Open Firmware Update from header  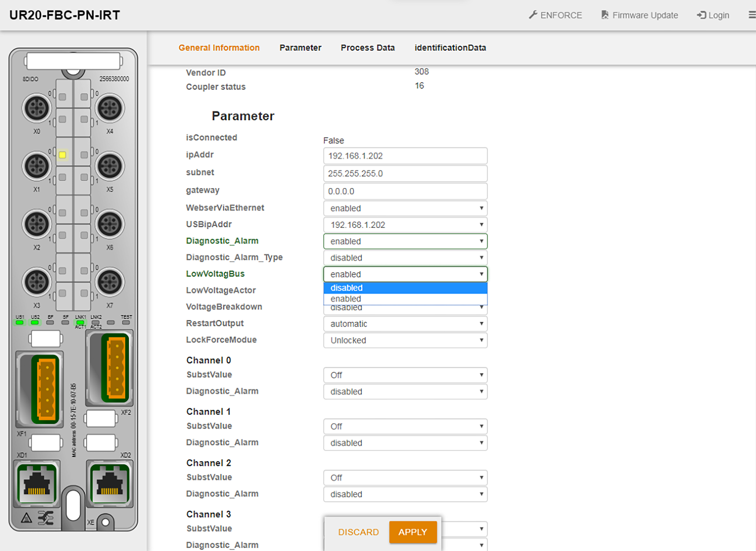coord(639,15)
